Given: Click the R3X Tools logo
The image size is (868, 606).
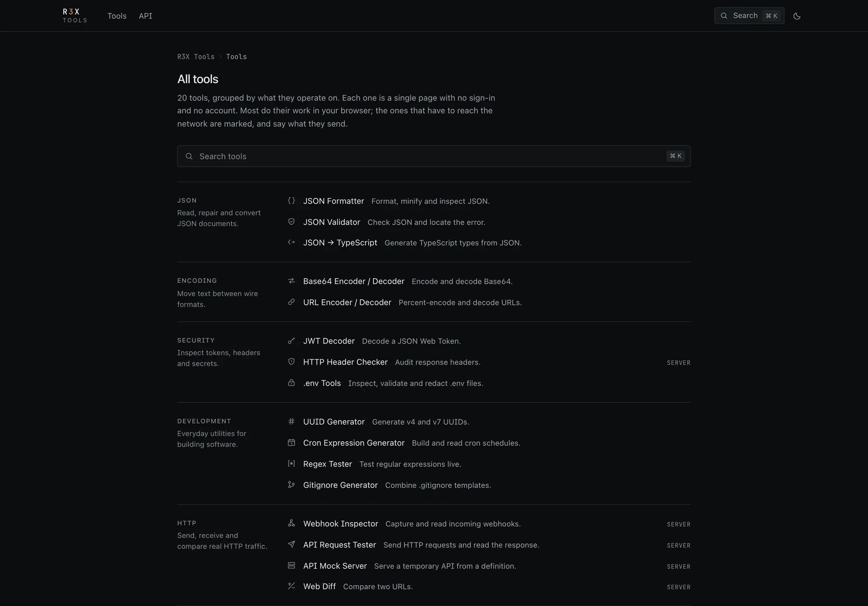Looking at the screenshot, I should pyautogui.click(x=75, y=16).
